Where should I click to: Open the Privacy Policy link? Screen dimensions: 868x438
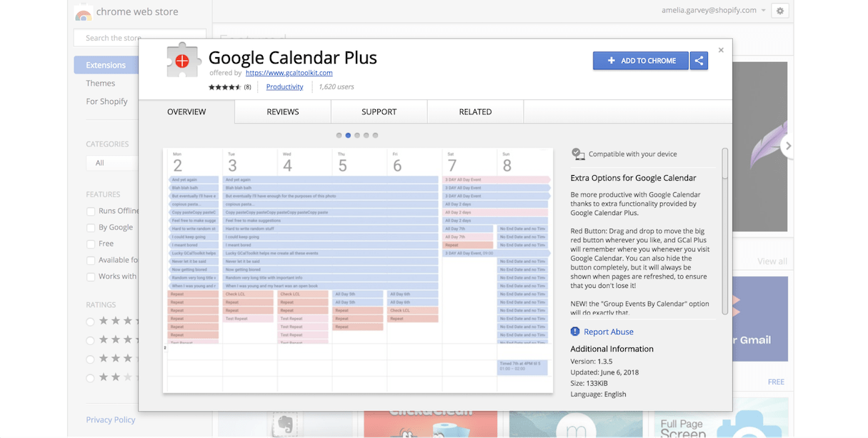click(111, 419)
